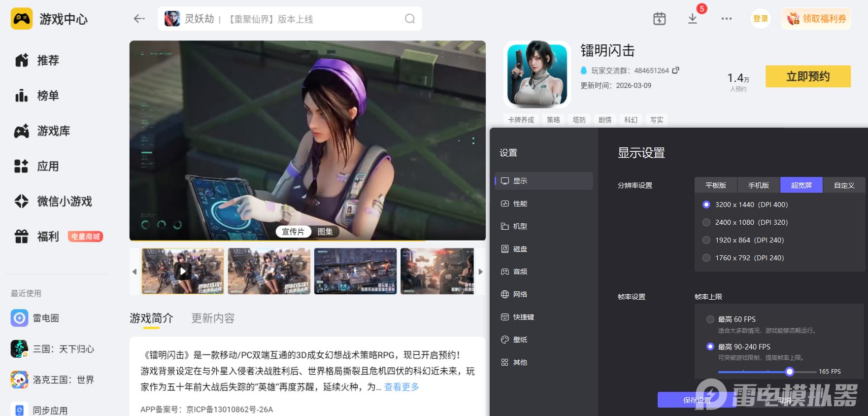Open 网络 settings section
Viewport: 868px width, 416px height.
coord(544,294)
